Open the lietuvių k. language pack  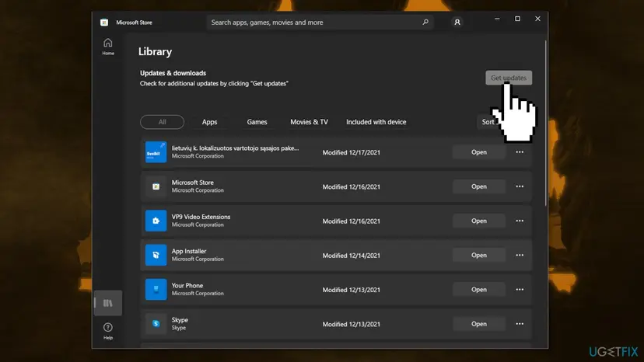pyautogui.click(x=479, y=151)
